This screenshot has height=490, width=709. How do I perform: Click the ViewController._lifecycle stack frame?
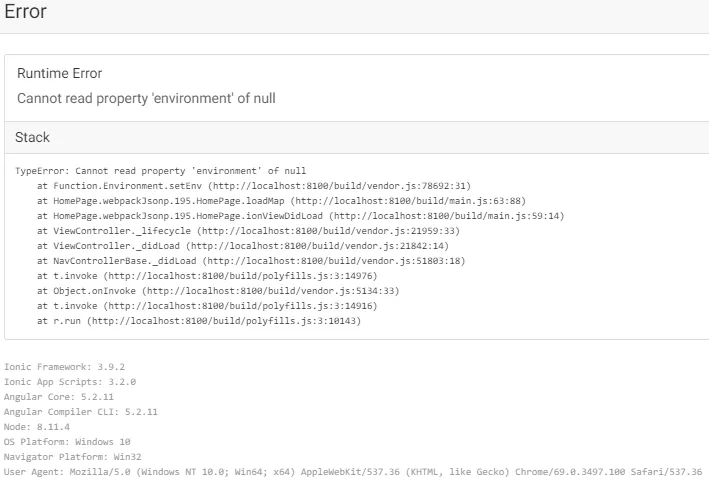tap(246, 231)
